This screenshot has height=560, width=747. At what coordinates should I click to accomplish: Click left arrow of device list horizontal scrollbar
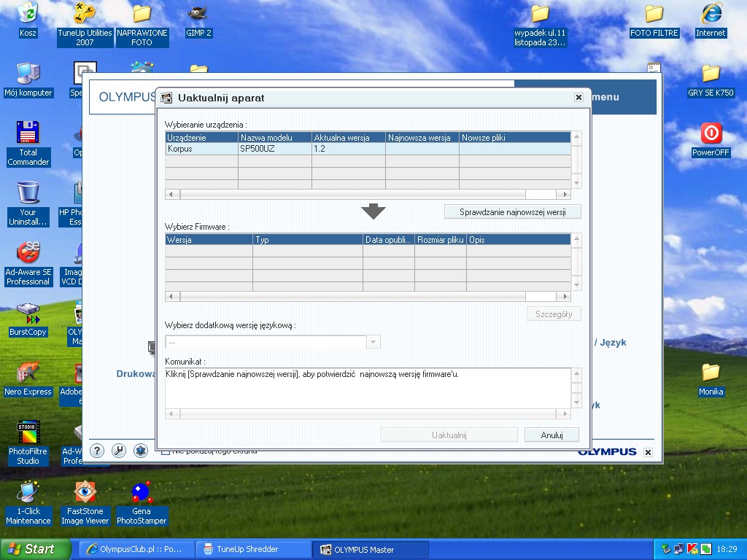[x=171, y=194]
